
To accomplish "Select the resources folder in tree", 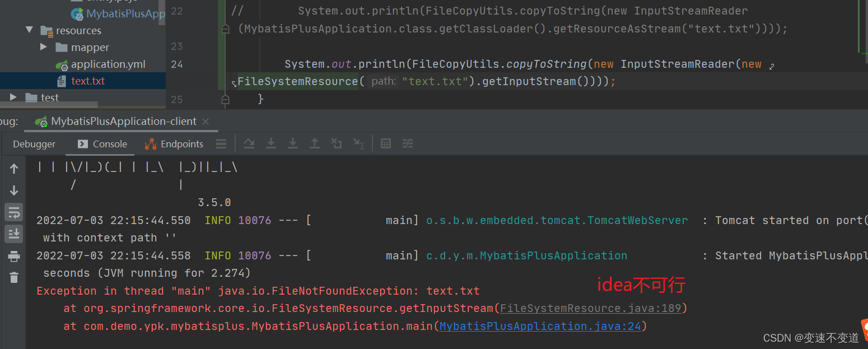I will (78, 30).
